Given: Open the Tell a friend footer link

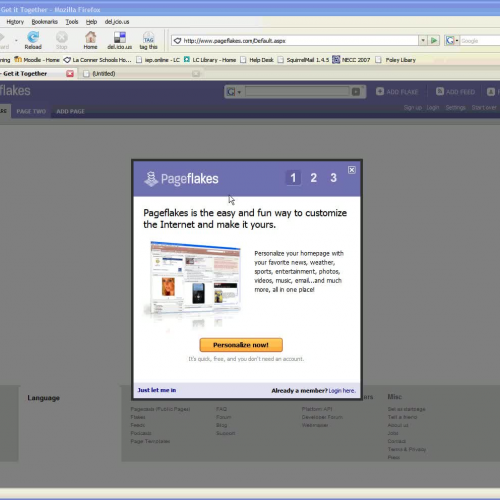Looking at the screenshot, I should 402,417.
